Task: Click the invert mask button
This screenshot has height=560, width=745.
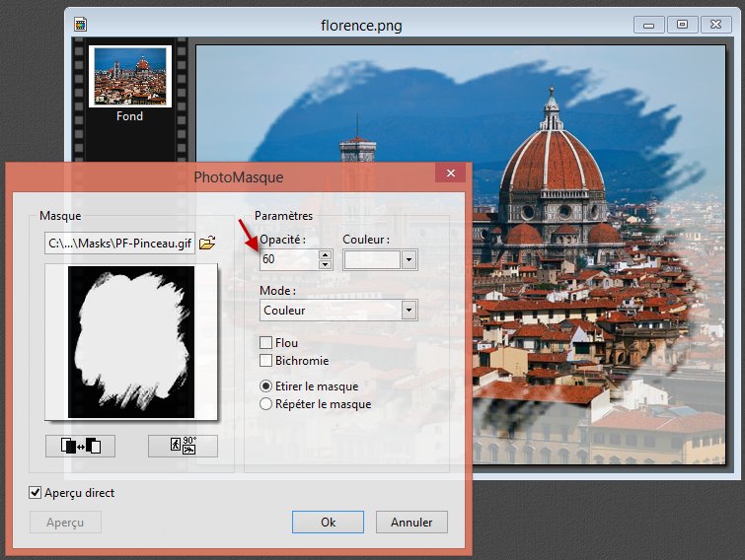Action: tap(80, 446)
